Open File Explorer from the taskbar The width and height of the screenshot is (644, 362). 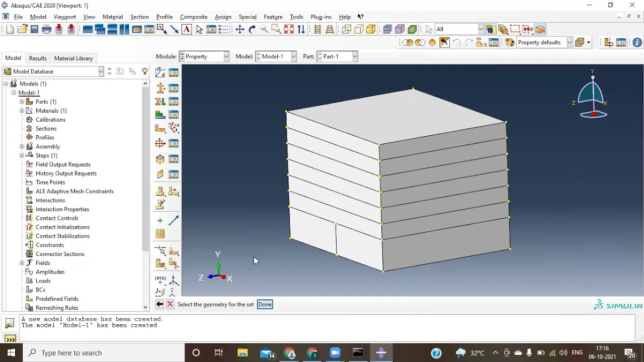tap(243, 353)
